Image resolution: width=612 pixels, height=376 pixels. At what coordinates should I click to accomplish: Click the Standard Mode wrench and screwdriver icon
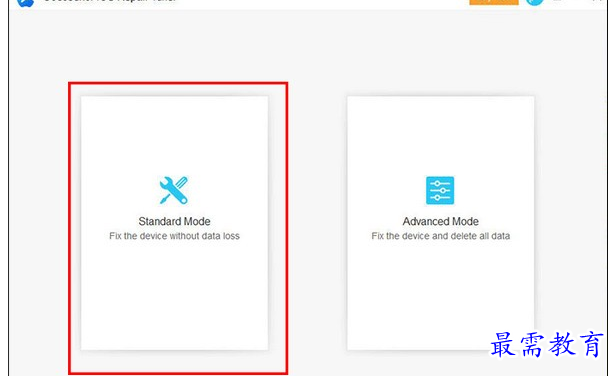pos(174,190)
